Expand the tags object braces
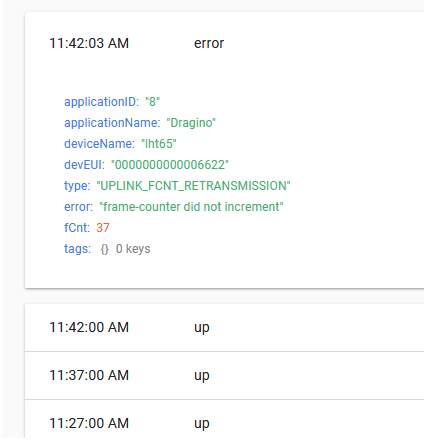The height and width of the screenshot is (441, 429). point(105,249)
